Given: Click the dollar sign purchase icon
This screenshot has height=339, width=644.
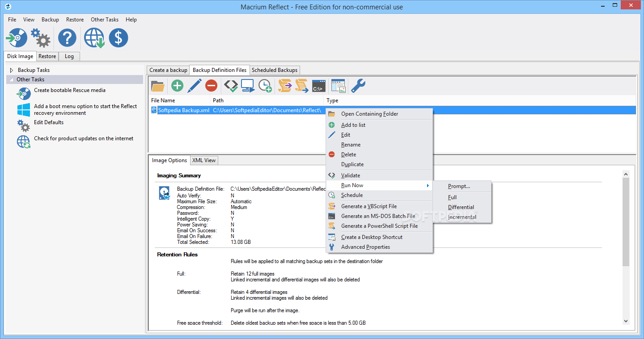Looking at the screenshot, I should (x=119, y=38).
